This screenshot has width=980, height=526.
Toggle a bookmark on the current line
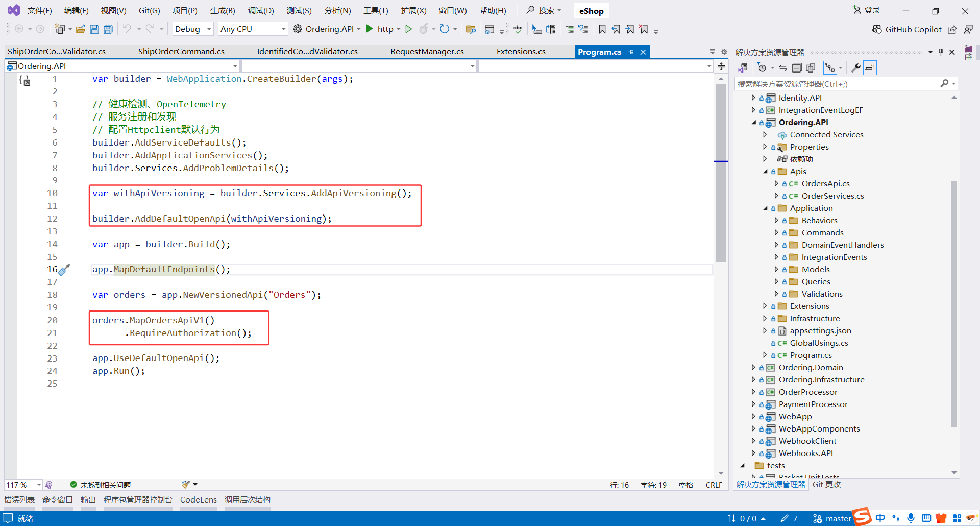pyautogui.click(x=602, y=29)
